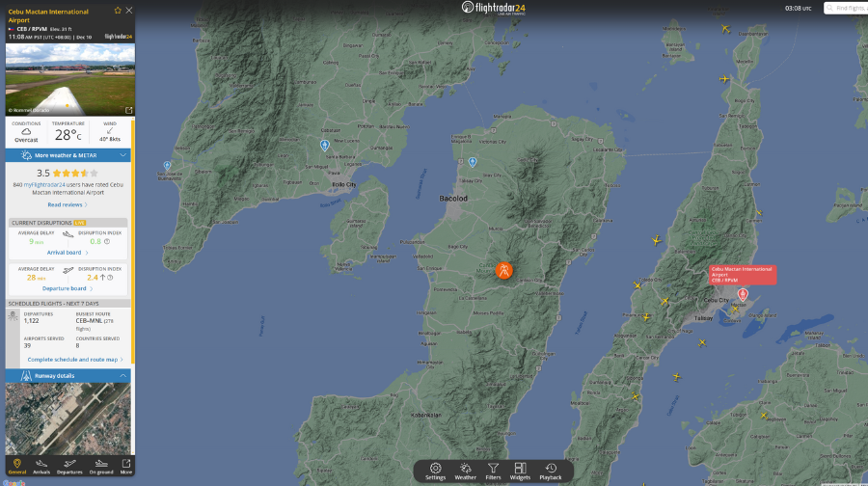Click the orange volcano marker on Negros
868x486 pixels.
[503, 270]
